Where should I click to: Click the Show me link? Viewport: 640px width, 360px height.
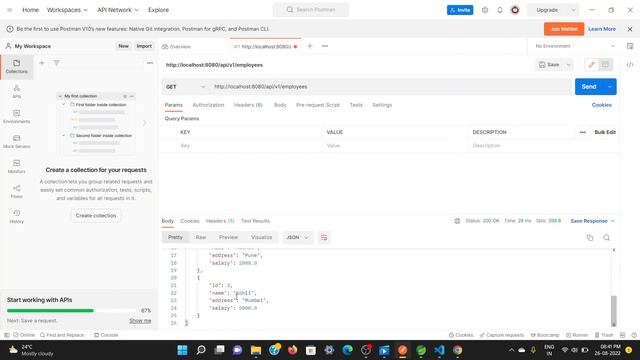(x=140, y=321)
